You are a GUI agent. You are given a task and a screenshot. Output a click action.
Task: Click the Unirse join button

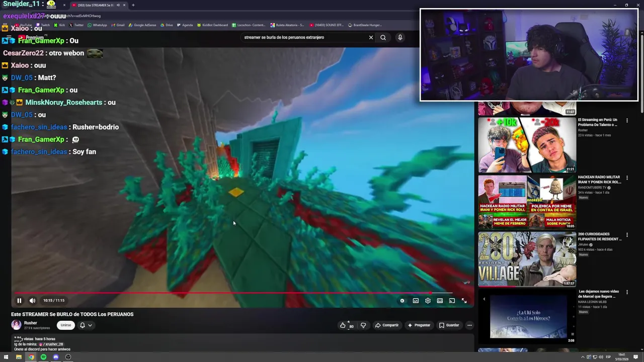(66, 325)
